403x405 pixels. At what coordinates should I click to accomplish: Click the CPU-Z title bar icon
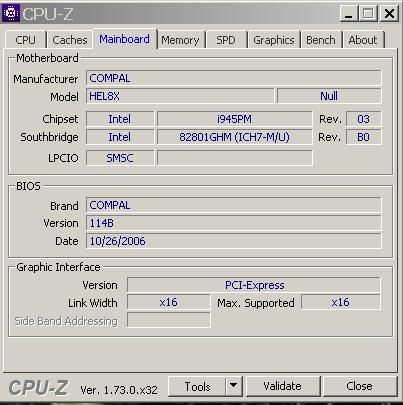click(11, 13)
